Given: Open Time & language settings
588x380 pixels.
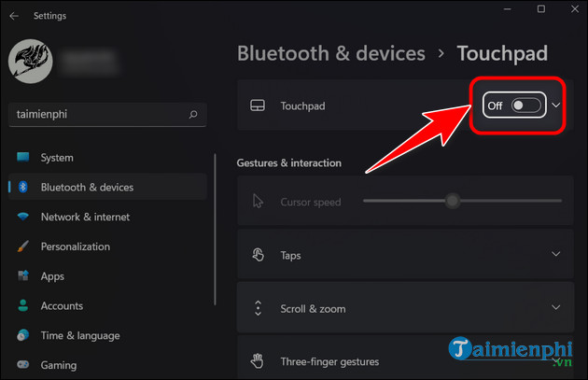Looking at the screenshot, I should (107, 335).
